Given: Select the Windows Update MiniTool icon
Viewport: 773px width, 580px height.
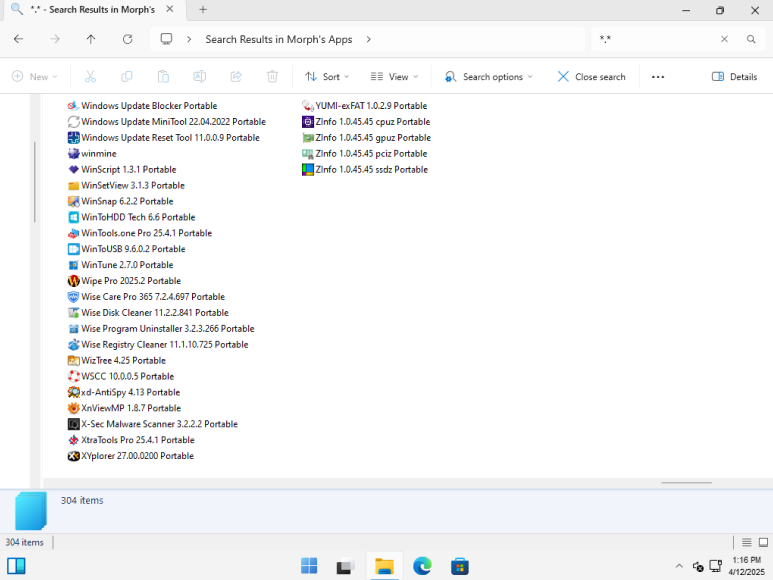Looking at the screenshot, I should point(73,122).
